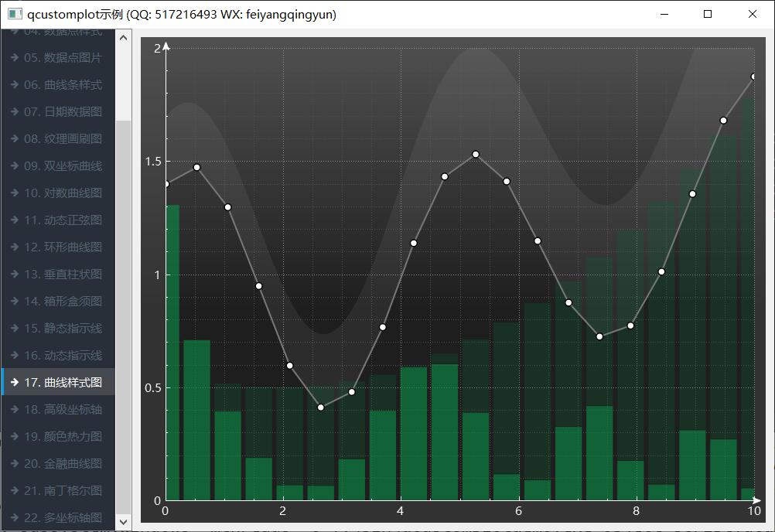Click the arrow icon beside 17. 曲线样式图
The height and width of the screenshot is (532, 775).
pyautogui.click(x=15, y=383)
